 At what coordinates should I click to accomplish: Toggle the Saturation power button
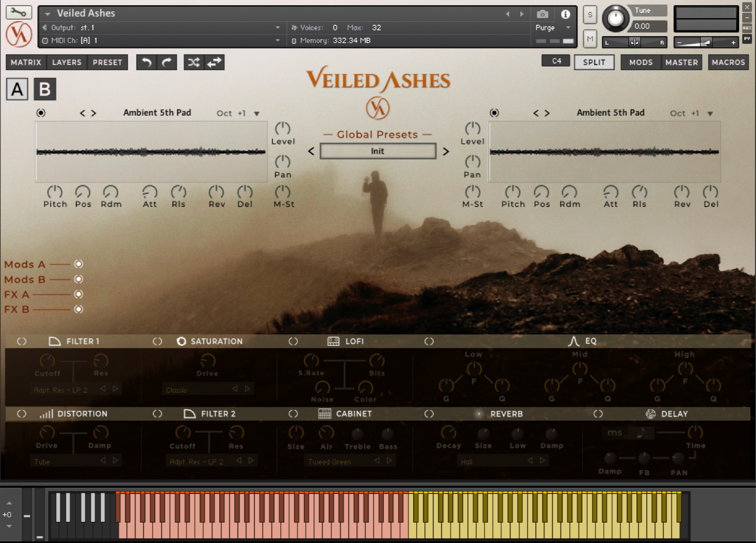(x=157, y=341)
